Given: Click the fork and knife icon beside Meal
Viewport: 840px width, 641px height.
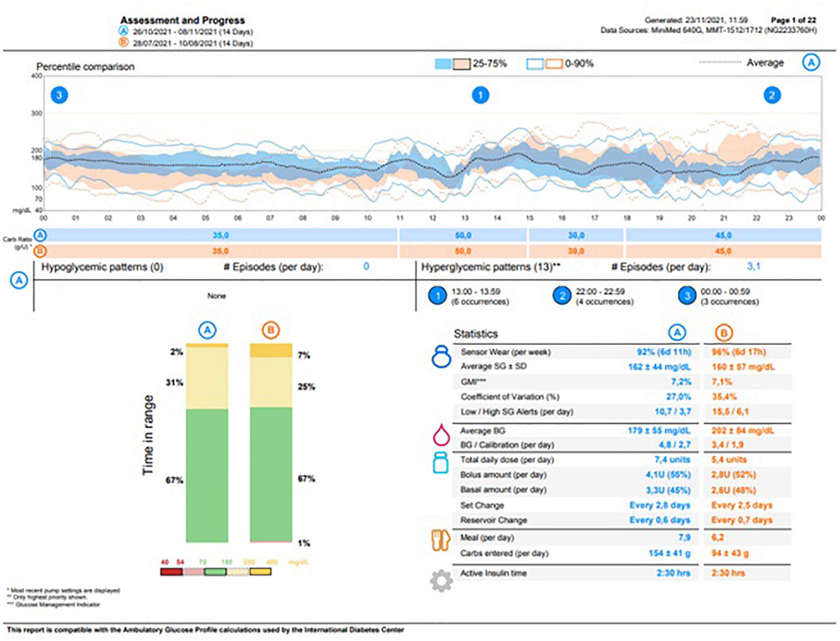Looking at the screenshot, I should coord(440,540).
